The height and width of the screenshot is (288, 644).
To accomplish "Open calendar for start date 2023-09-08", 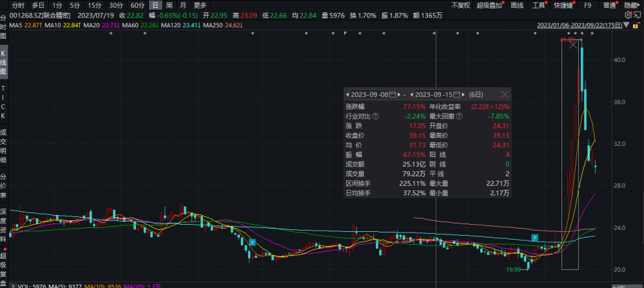I will pyautogui.click(x=393, y=95).
